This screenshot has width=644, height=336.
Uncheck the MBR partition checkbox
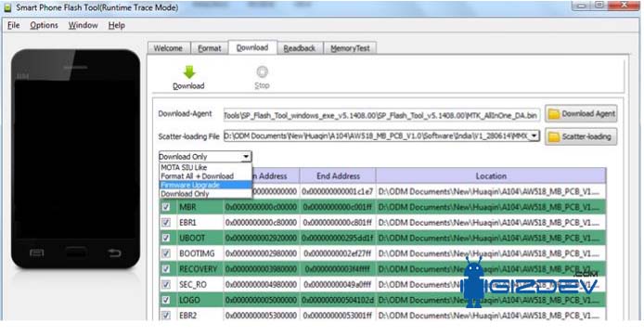(x=166, y=207)
